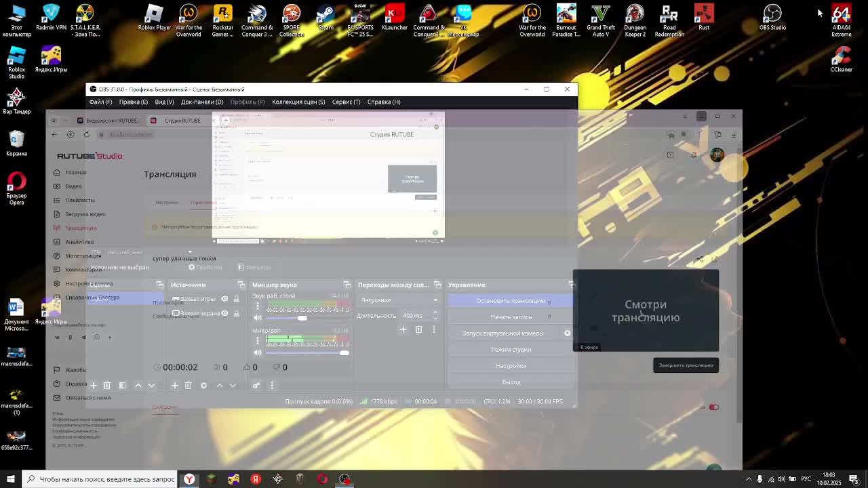Open OBS Studio desktop shortcut
This screenshot has height=488, width=868.
click(x=772, y=18)
